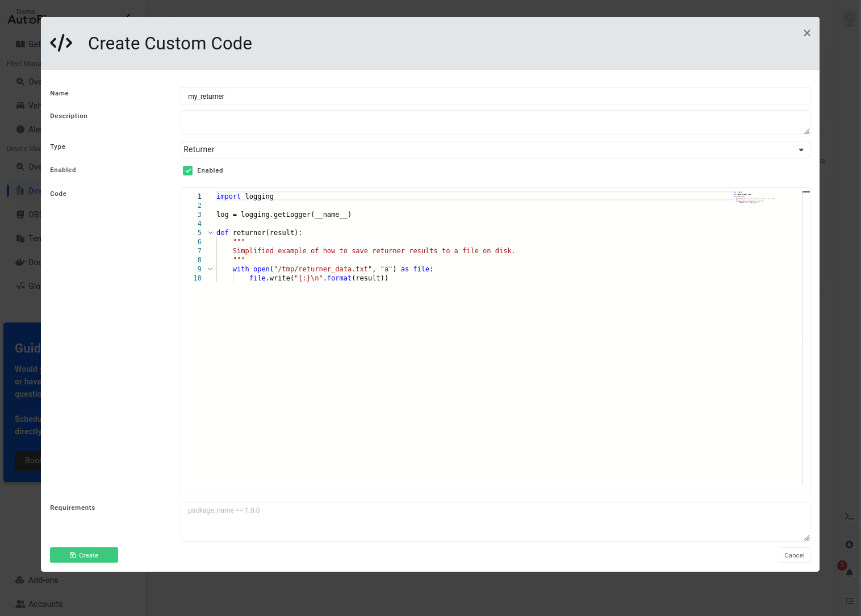Click the code editor vertical scrollbar
This screenshot has width=861, height=616.
pos(806,338)
